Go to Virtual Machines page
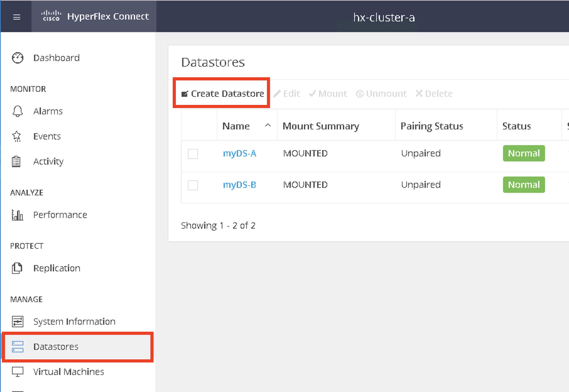This screenshot has width=569, height=392. 68,372
